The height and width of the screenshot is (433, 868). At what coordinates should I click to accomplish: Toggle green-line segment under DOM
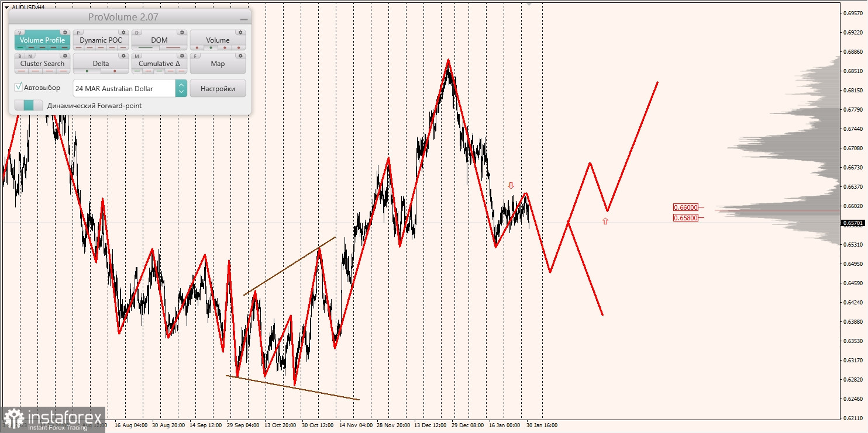145,47
